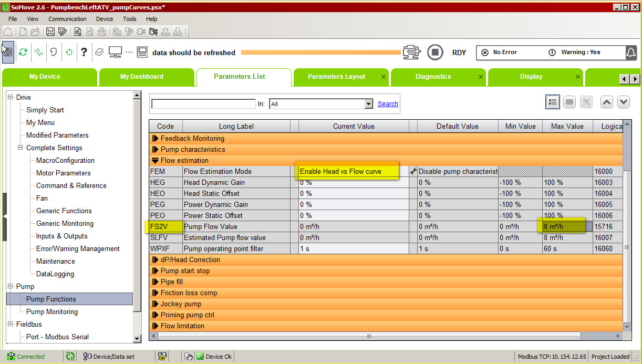The image size is (642, 364).
Task: Save the project with floppy disk icon
Action: pyautogui.click(x=50, y=32)
